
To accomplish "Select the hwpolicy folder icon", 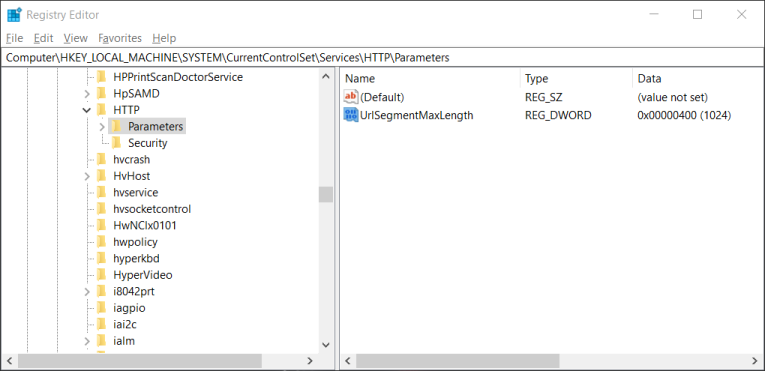I will click(x=101, y=242).
